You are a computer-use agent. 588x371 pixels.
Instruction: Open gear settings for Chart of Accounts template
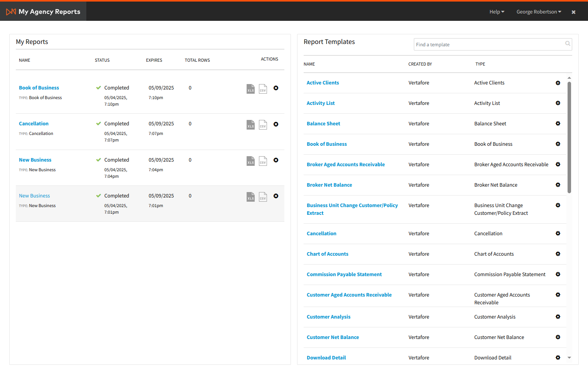pyautogui.click(x=558, y=254)
